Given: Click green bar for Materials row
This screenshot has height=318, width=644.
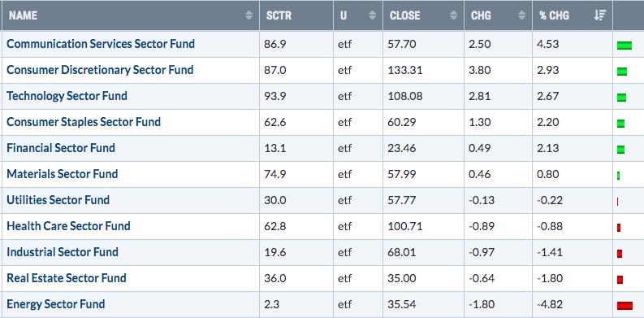Looking at the screenshot, I should [619, 176].
